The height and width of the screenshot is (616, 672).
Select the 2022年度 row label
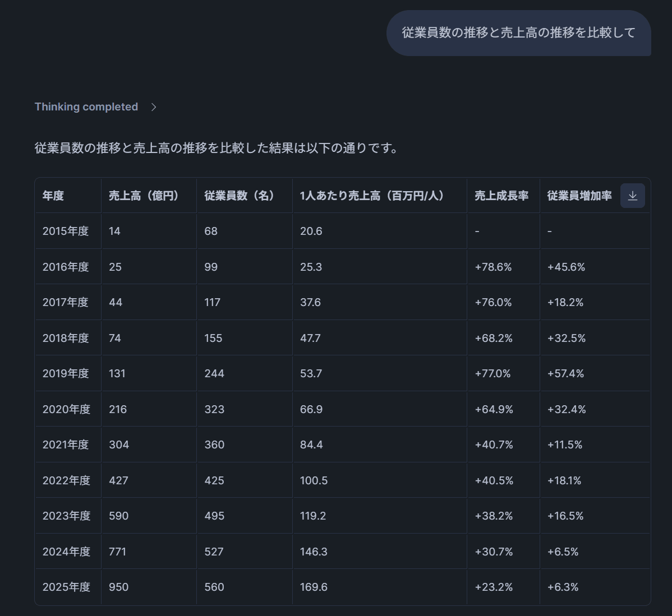click(66, 480)
